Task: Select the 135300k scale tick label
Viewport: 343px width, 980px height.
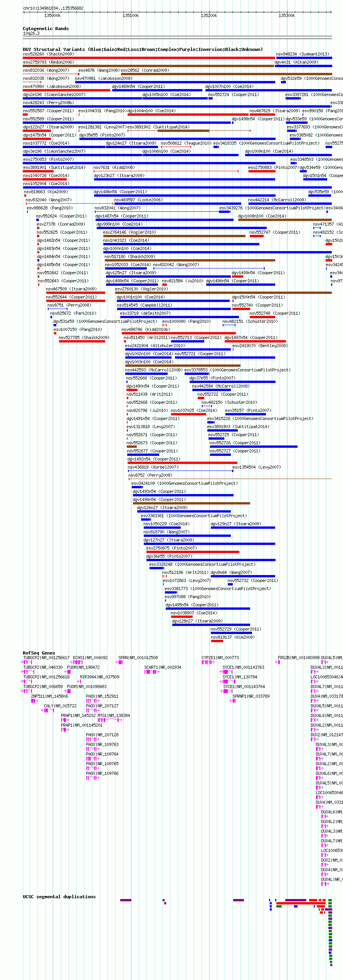Action: [x=287, y=15]
